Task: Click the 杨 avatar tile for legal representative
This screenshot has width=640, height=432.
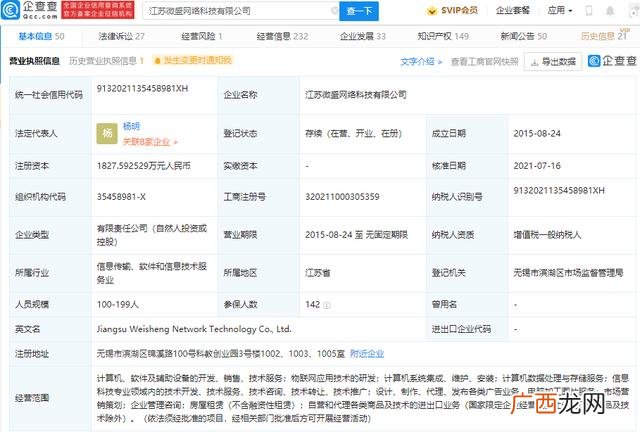Action: pos(107,133)
